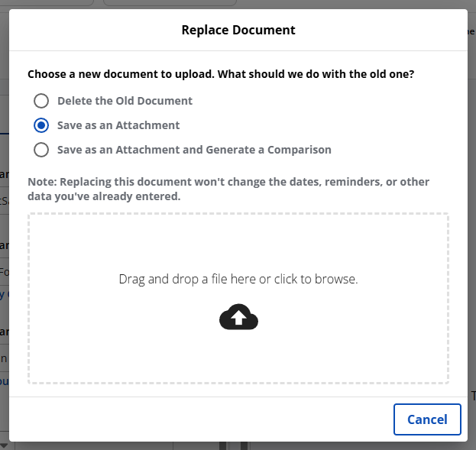This screenshot has width=476, height=450.
Task: Click the upward arrow inside the cloud
Action: pyautogui.click(x=238, y=319)
